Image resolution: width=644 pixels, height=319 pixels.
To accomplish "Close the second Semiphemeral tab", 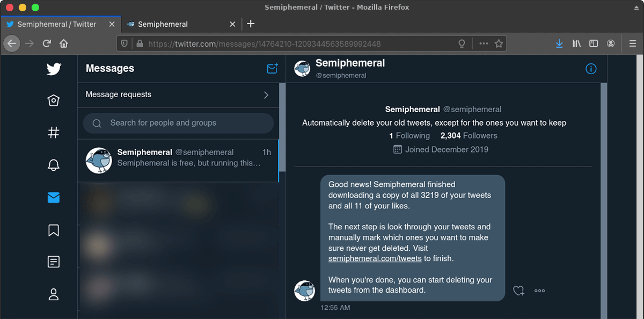I will (x=232, y=24).
